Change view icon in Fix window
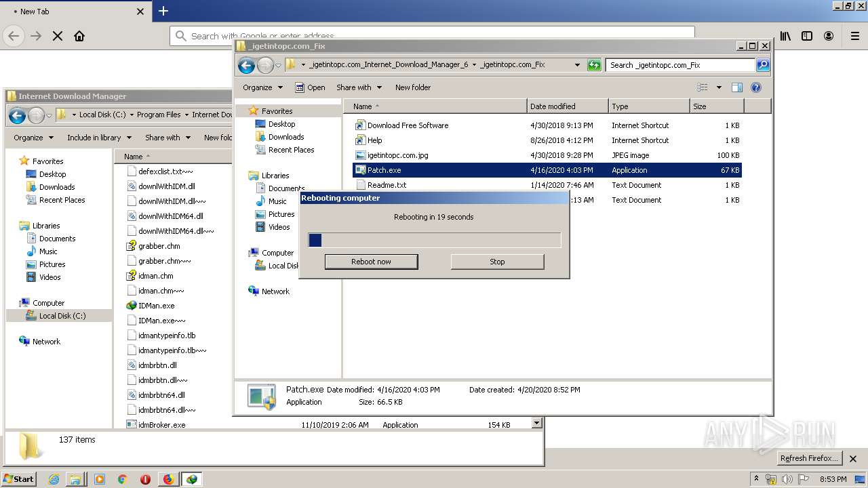Viewport: 868px width, 488px height. [x=703, y=87]
